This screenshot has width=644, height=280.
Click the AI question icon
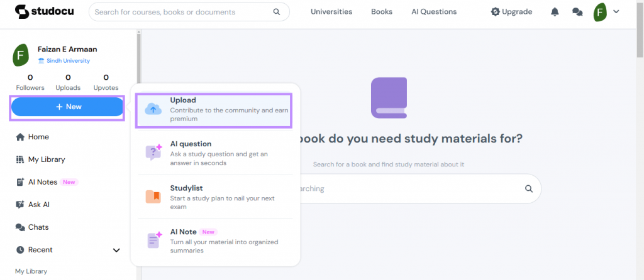click(x=153, y=153)
